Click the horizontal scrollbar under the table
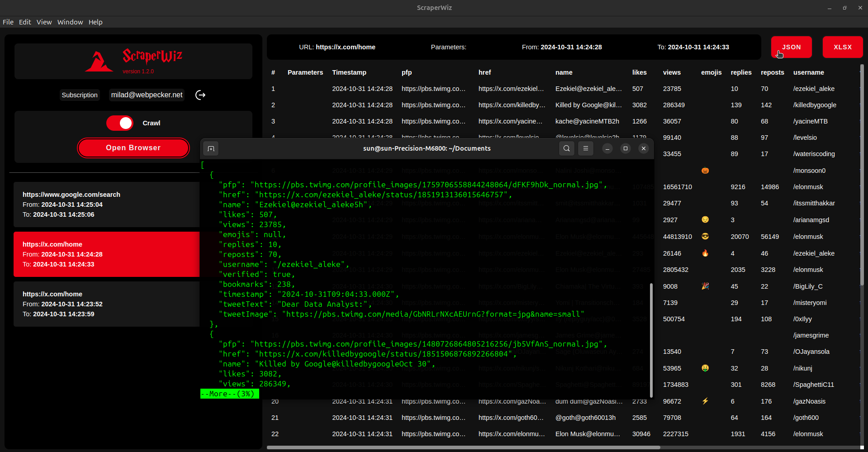 point(463,447)
